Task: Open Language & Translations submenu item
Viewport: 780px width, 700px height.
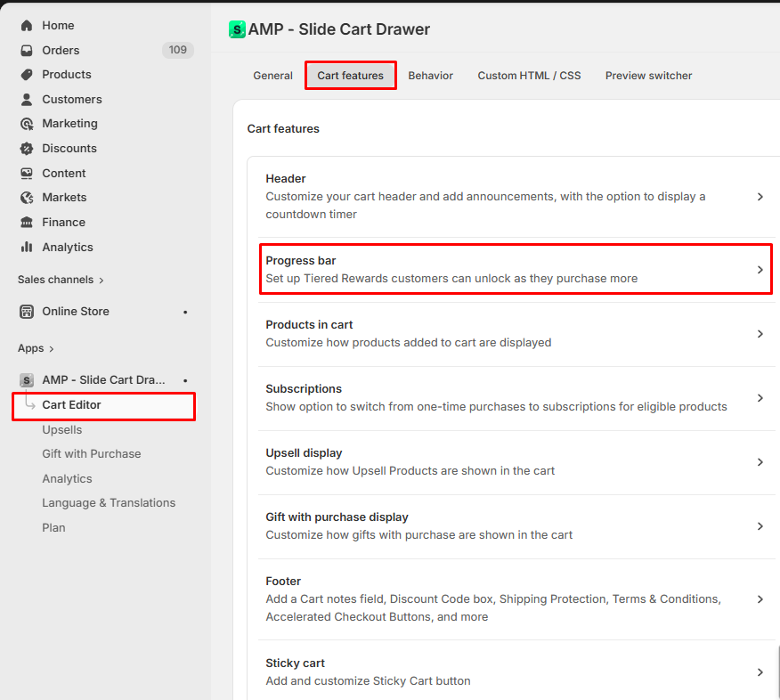Action: (x=109, y=503)
